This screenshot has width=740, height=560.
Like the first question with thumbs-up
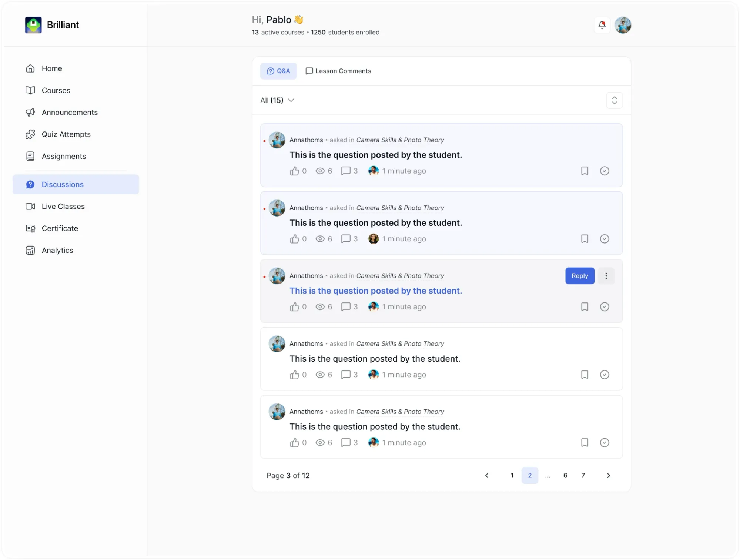(x=295, y=171)
